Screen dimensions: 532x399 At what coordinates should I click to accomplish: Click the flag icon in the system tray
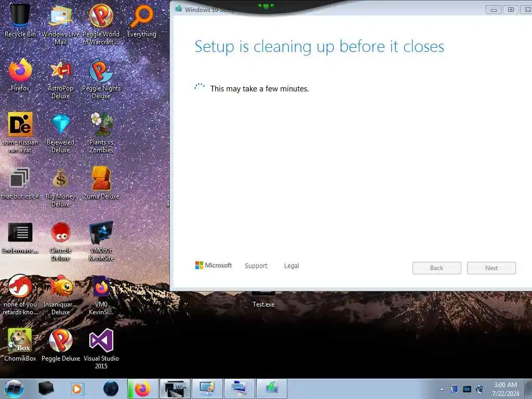(x=454, y=389)
